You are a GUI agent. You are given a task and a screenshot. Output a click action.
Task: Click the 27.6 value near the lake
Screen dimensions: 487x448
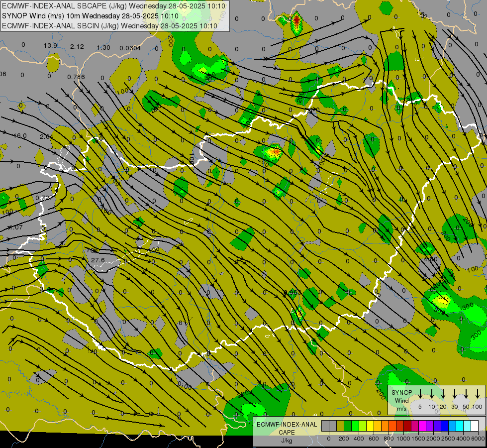98,260
